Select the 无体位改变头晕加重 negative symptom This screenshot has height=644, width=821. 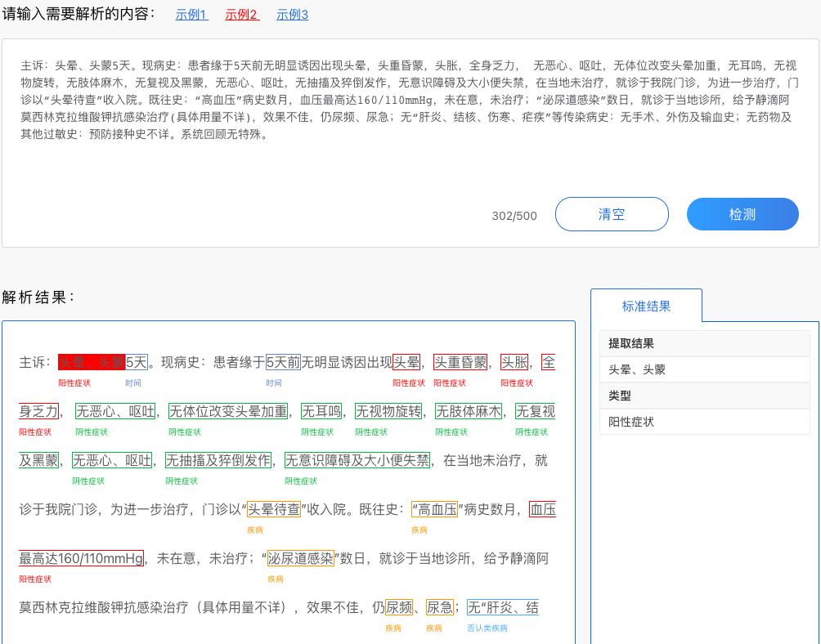pos(228,411)
